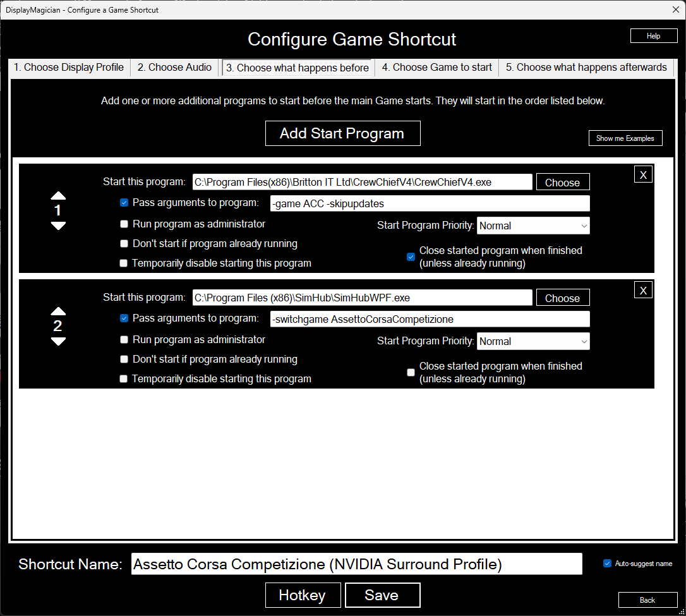Remove SimHub start program with X

click(643, 290)
